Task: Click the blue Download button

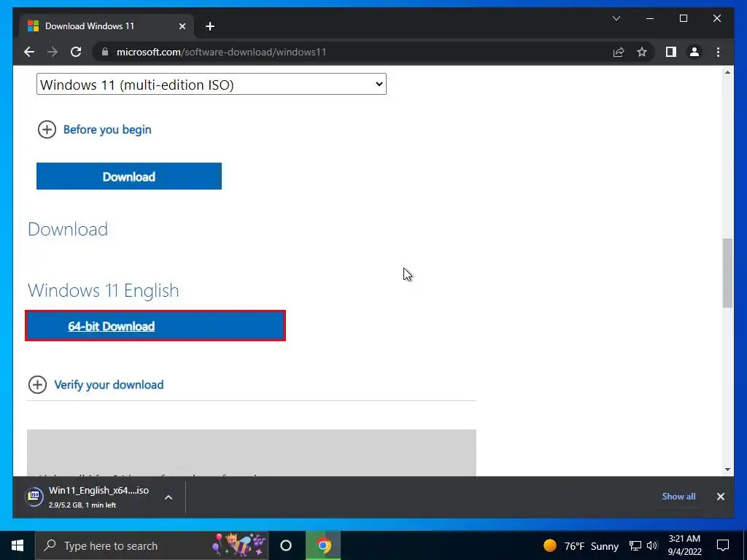Action: (128, 176)
